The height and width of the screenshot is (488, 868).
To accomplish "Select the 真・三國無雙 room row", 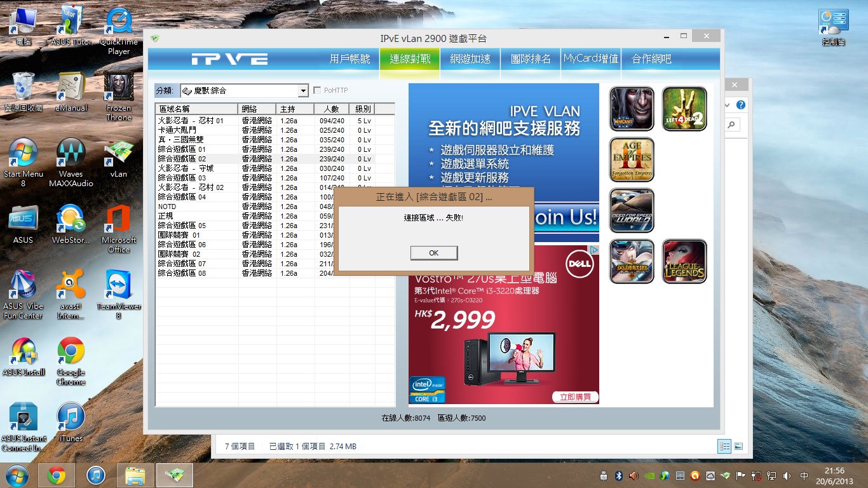I will tap(275, 140).
